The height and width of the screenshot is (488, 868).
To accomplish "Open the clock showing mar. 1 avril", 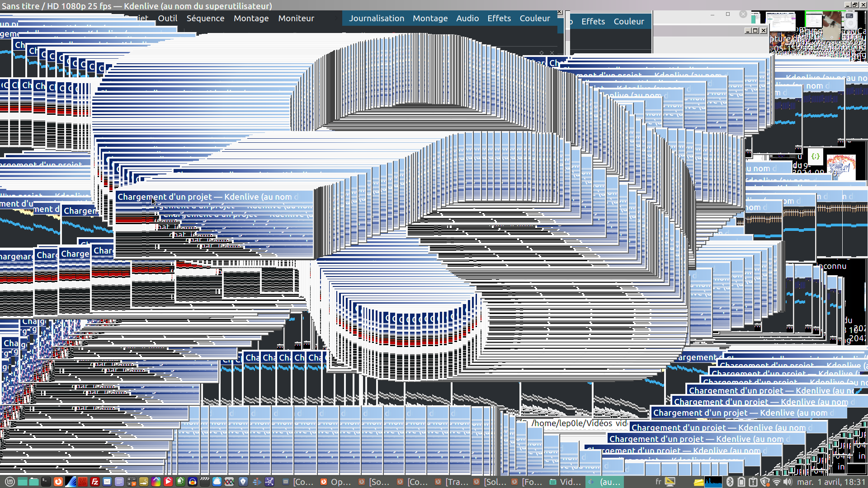I will [831, 482].
